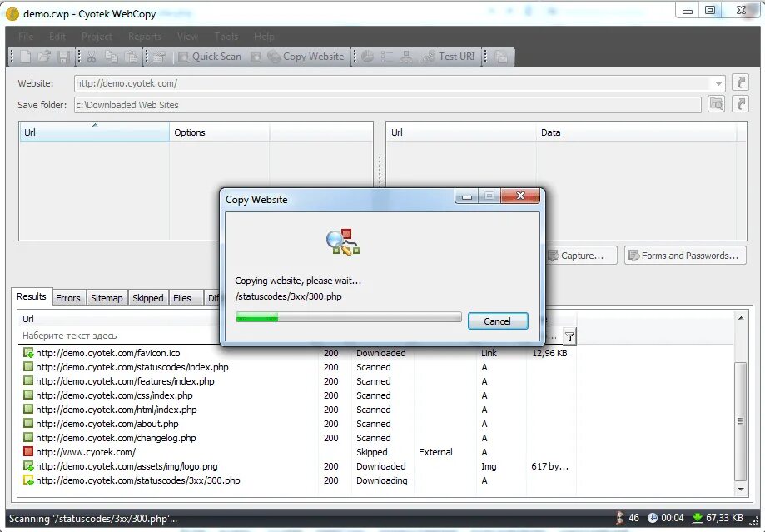Screen dimensions: 765x532
Task: Click the downloading icon beside 300.php row
Action: point(28,480)
